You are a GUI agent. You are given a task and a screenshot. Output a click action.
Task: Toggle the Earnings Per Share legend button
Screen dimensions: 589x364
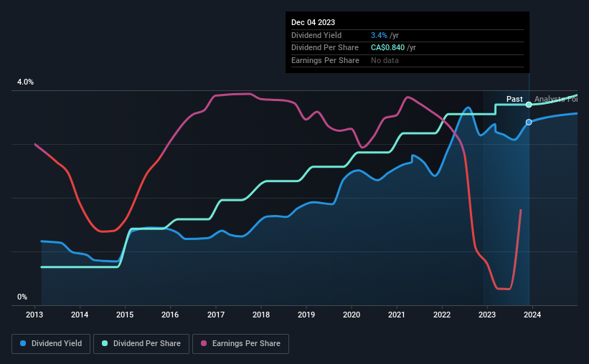240,344
